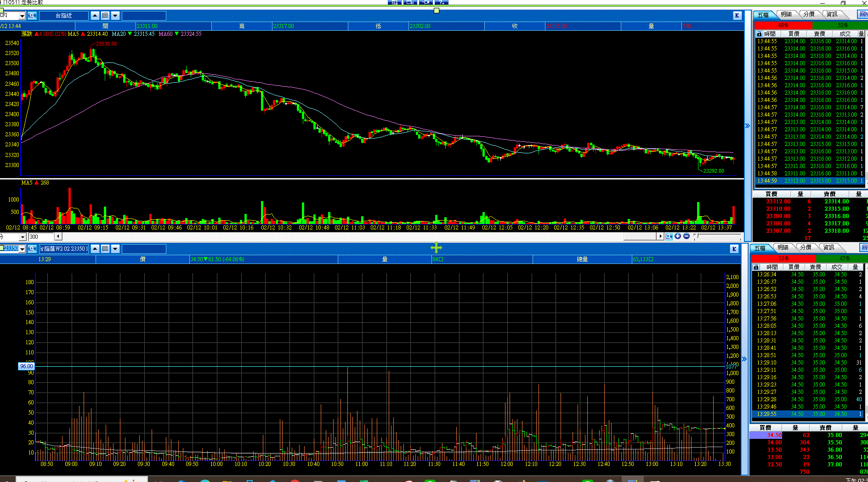The width and height of the screenshot is (868, 482).
Task: Click previous-symbol up arrow in lower chart toolbar
Action: pyautogui.click(x=95, y=249)
